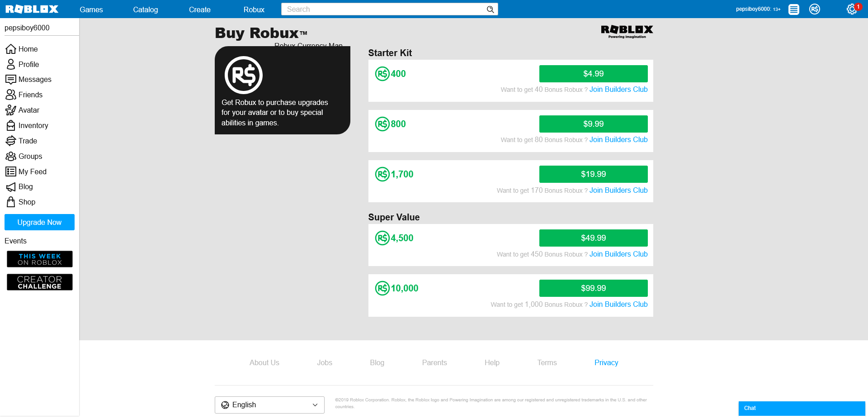Open the notification feed icon in header
This screenshot has height=419, width=868.
793,9
